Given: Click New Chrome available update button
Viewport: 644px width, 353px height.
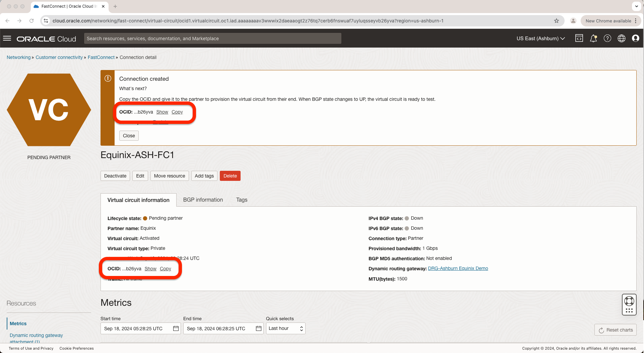Looking at the screenshot, I should [611, 21].
